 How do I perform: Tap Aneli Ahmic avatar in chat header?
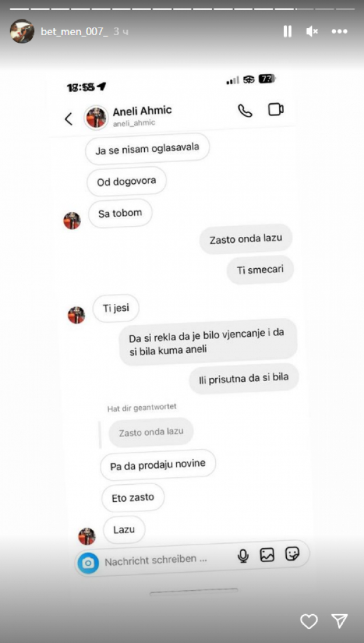(96, 117)
